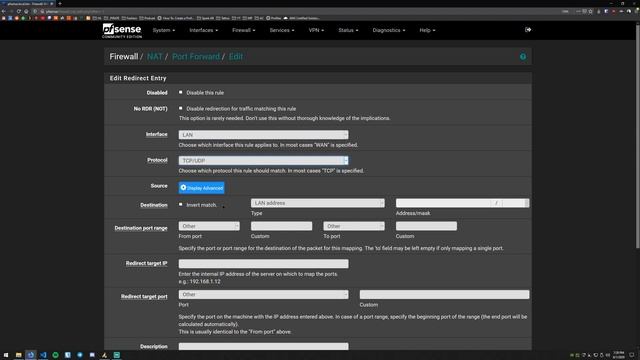
Task: Open the Interfaces menu
Action: pos(203,30)
